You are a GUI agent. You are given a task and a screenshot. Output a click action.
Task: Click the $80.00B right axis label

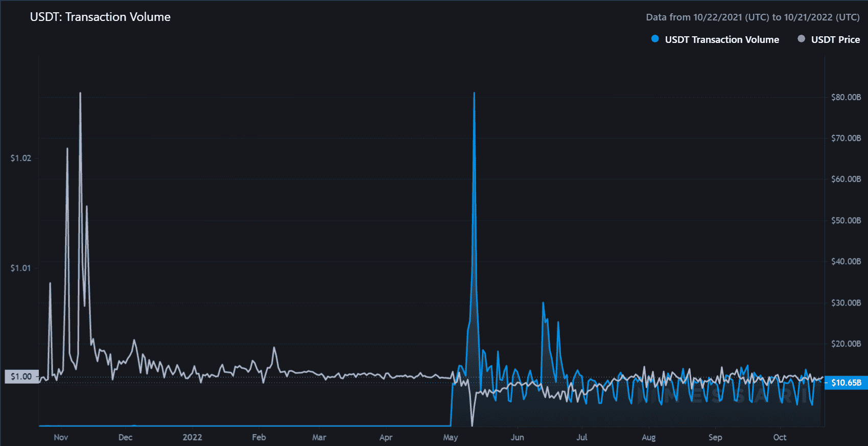[846, 97]
